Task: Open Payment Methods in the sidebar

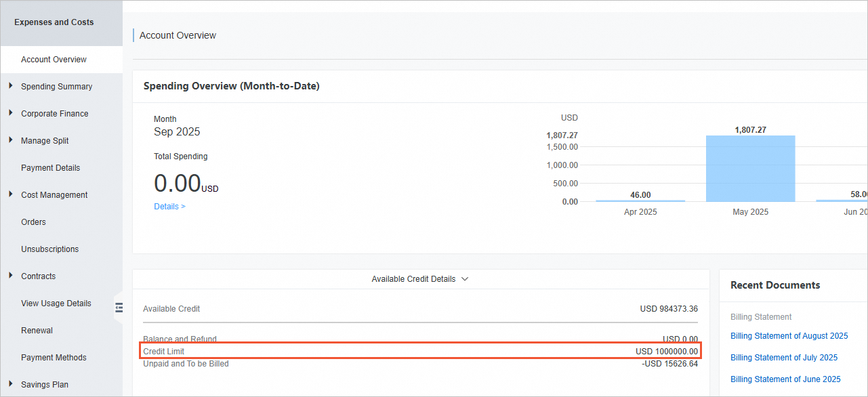Action: 54,358
